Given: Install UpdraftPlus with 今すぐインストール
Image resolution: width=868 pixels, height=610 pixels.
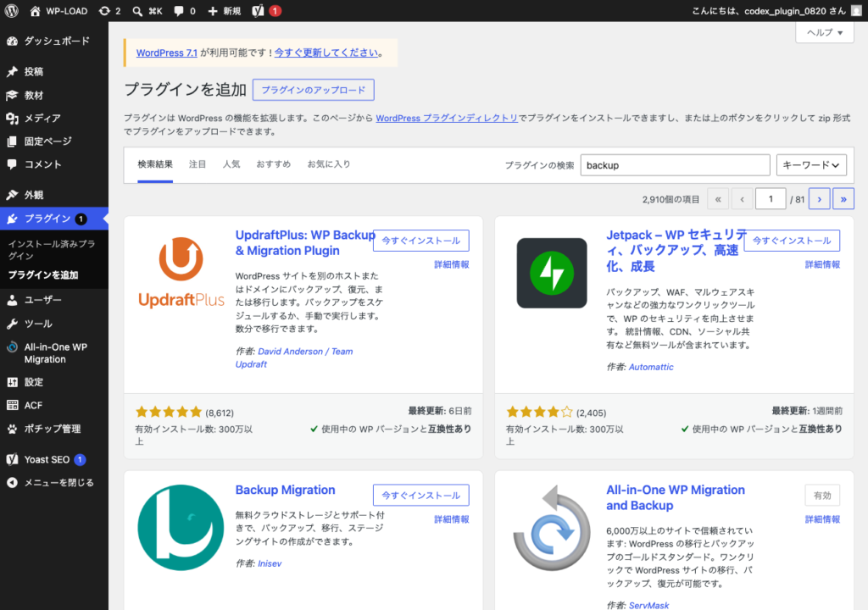Looking at the screenshot, I should pyautogui.click(x=420, y=241).
